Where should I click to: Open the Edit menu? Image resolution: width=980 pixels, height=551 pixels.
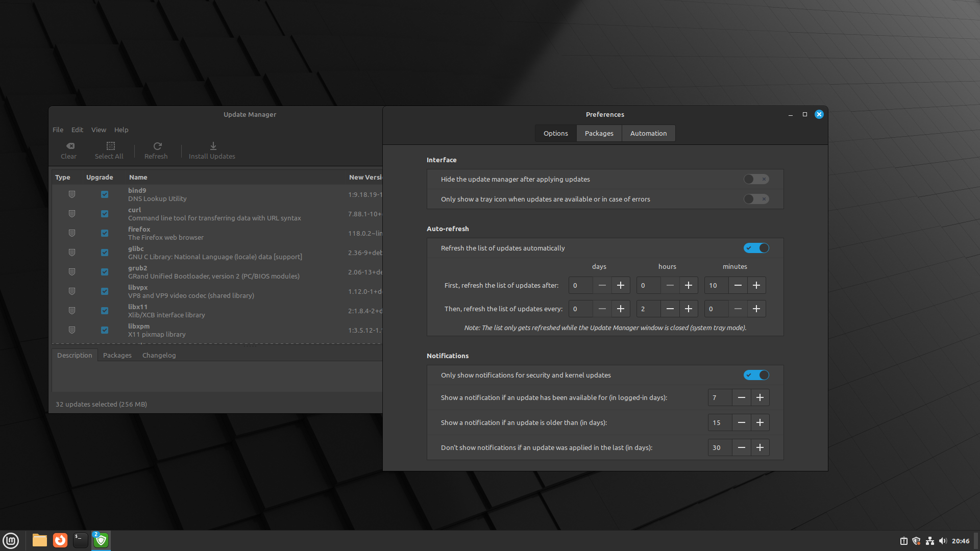pyautogui.click(x=77, y=130)
